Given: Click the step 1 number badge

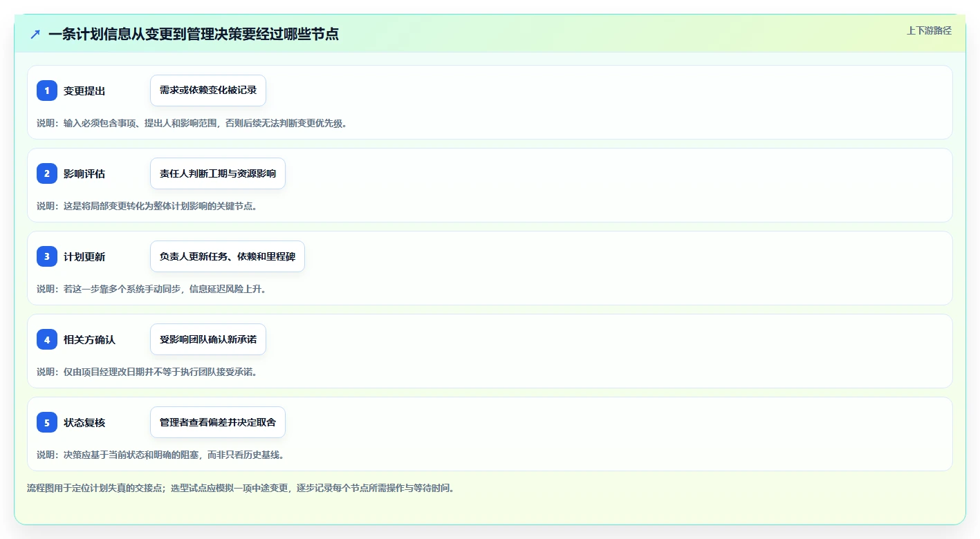Looking at the screenshot, I should pyautogui.click(x=47, y=91).
